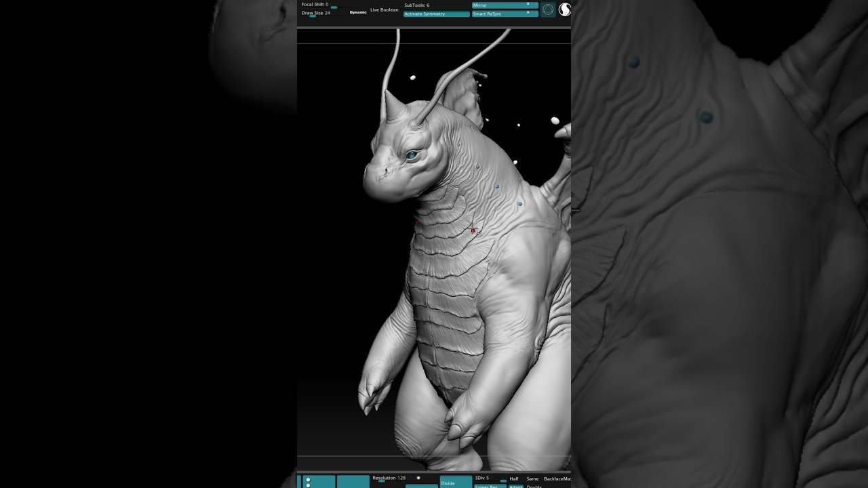Click the Divide button
Viewport: 868px width, 488px height.
click(456, 482)
